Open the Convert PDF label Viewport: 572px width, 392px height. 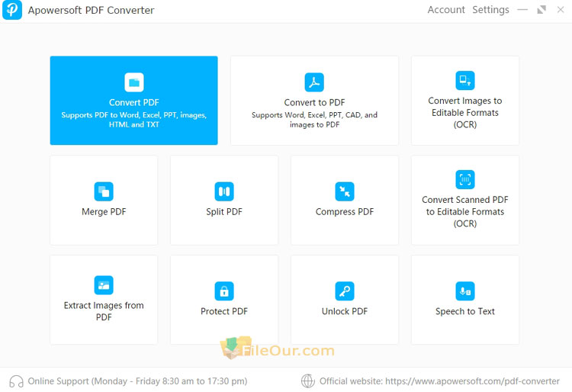click(134, 102)
